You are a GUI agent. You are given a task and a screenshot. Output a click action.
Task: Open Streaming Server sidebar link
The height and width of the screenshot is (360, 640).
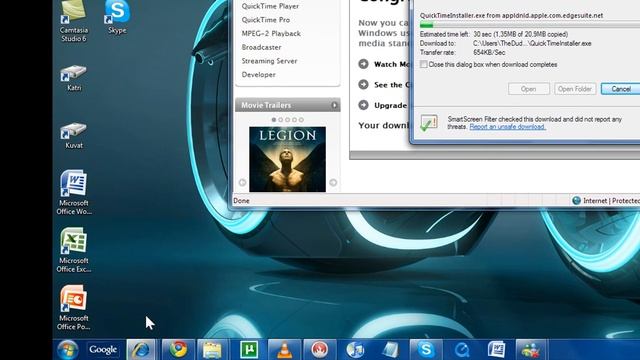(269, 61)
